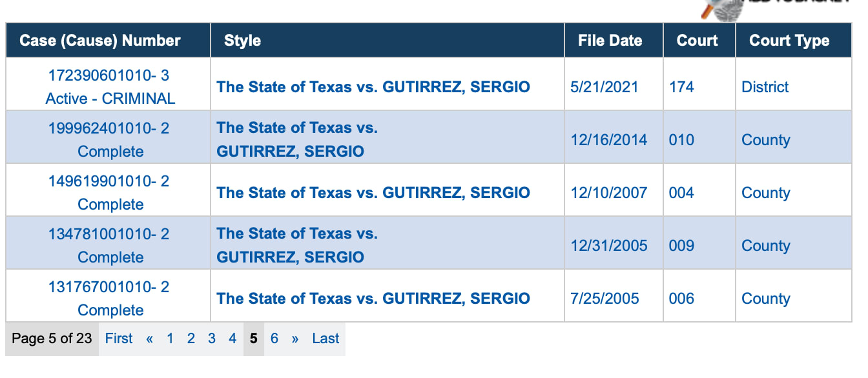
Task: Click the next pages » arrow
Action: click(294, 339)
